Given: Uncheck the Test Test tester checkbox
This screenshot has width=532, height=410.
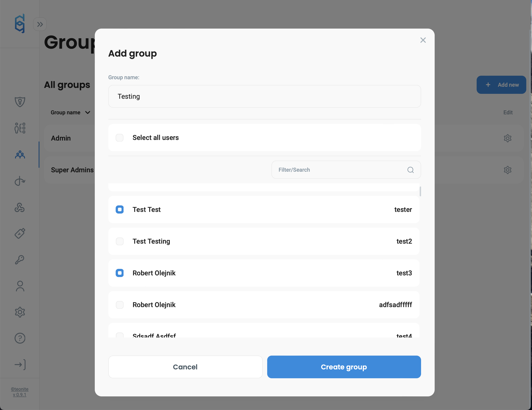Looking at the screenshot, I should 120,210.
